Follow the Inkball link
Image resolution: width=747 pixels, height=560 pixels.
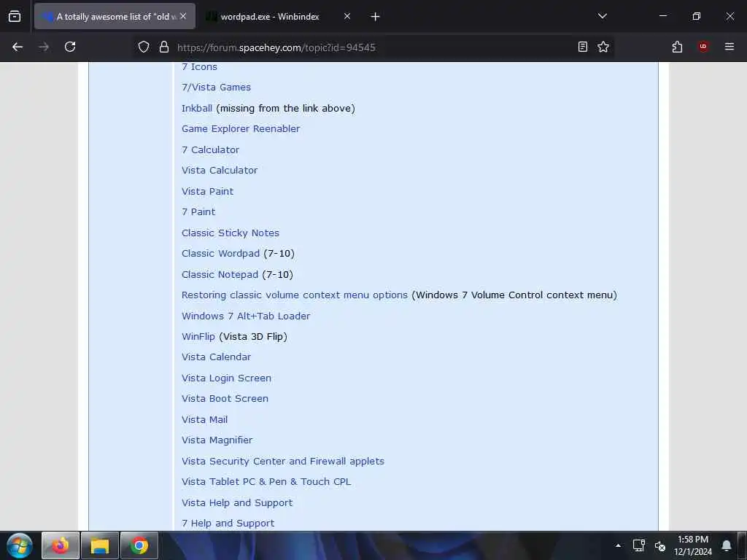click(x=197, y=108)
